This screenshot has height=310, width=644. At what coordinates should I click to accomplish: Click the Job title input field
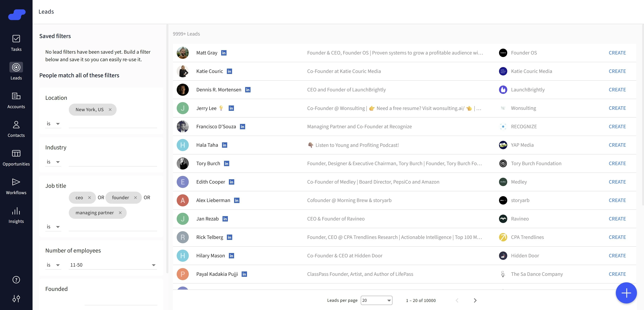(x=113, y=227)
